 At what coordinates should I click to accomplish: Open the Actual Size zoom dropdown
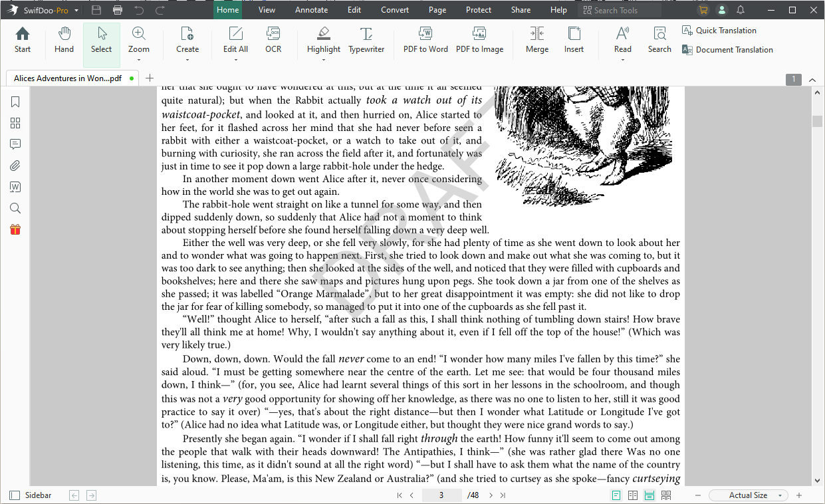pyautogui.click(x=780, y=495)
